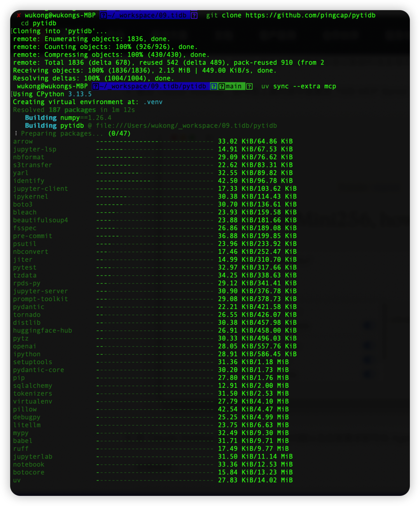Select the 'jupyter-lsp' package name
The width and height of the screenshot is (420, 506).
pos(35,149)
